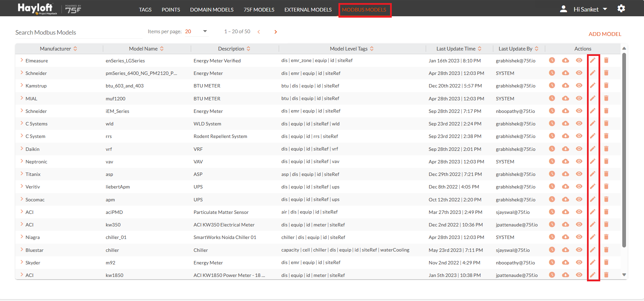View the C Systems wld model with eye icon
This screenshot has width=644, height=301.
point(579,123)
